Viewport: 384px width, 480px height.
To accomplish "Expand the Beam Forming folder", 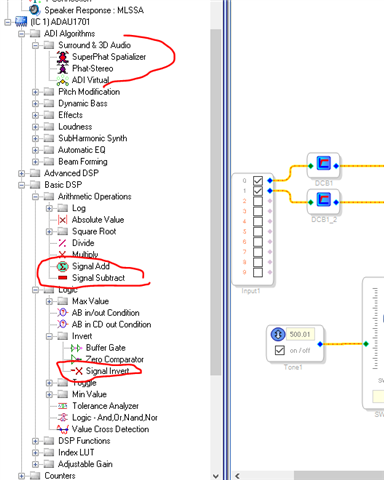I will (x=35, y=162).
